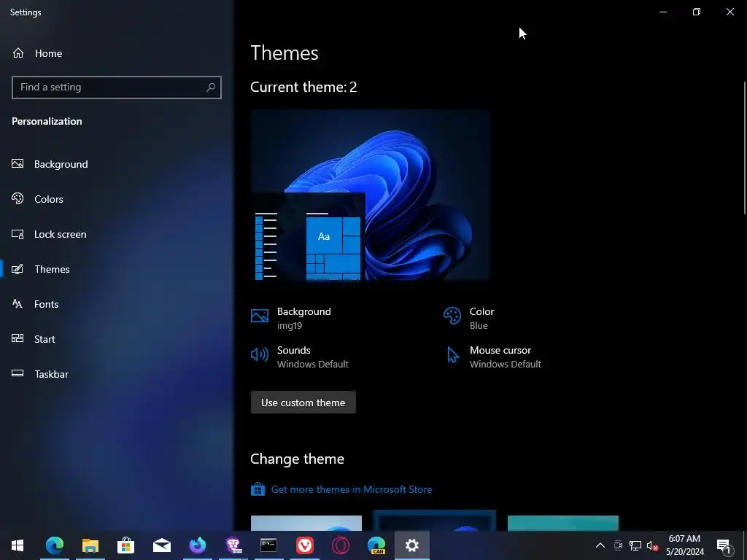Click the Show desktop strip
Viewport: 747px width, 560px height.
click(x=745, y=545)
